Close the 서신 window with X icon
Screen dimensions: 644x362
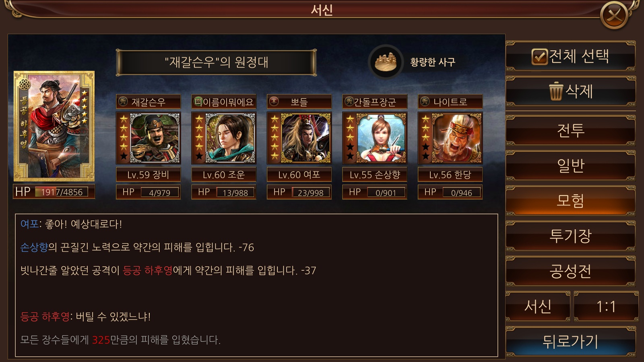(x=614, y=16)
